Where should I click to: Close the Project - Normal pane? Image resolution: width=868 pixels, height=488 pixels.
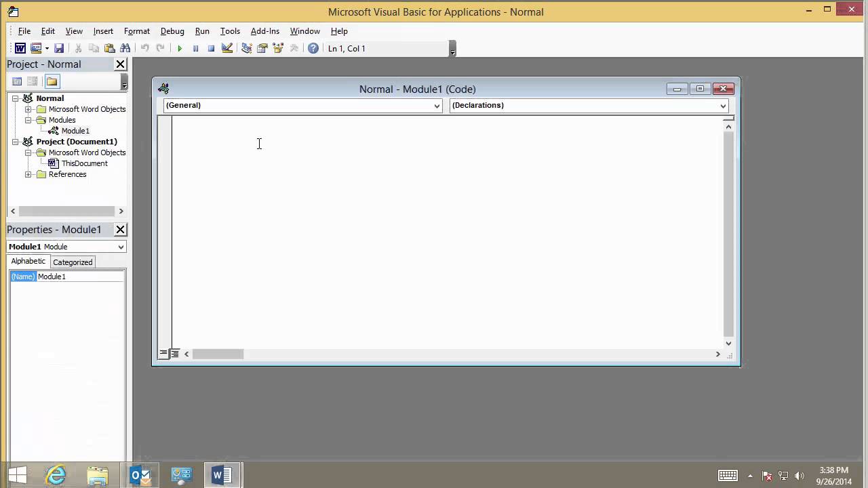[x=120, y=64]
